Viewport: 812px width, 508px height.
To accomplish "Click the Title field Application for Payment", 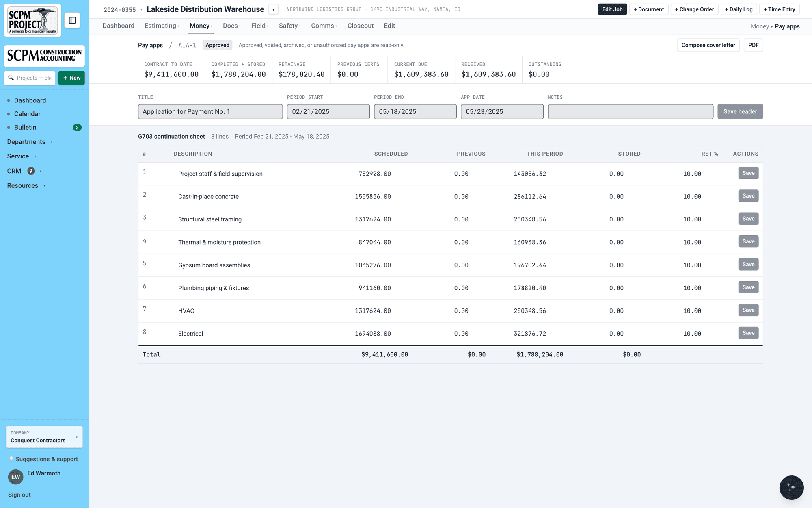I will click(210, 112).
